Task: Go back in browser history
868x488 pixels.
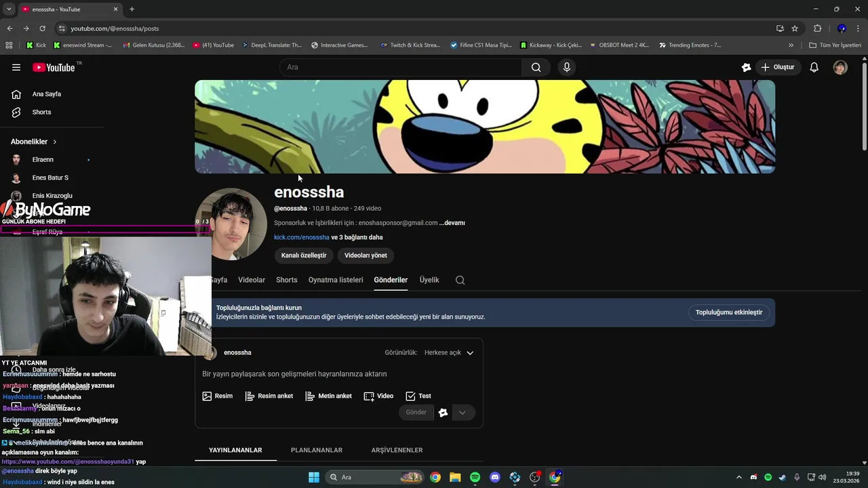Action: click(9, 28)
